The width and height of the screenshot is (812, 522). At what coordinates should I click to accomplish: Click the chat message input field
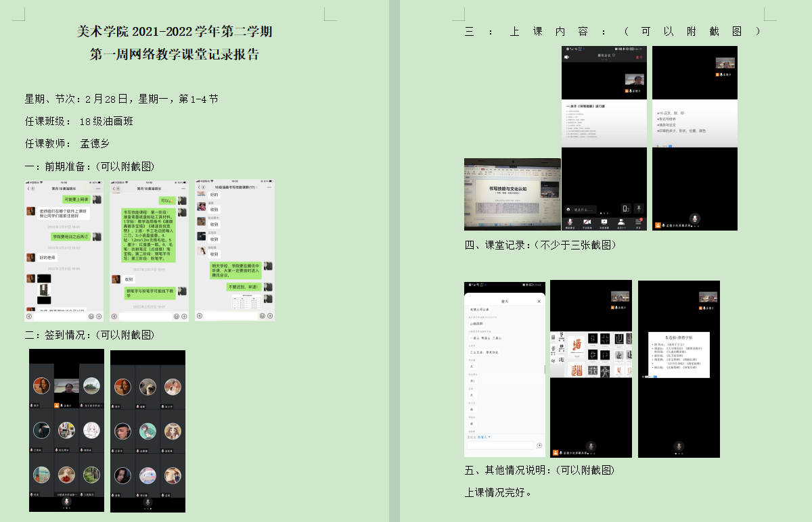[x=500, y=445]
